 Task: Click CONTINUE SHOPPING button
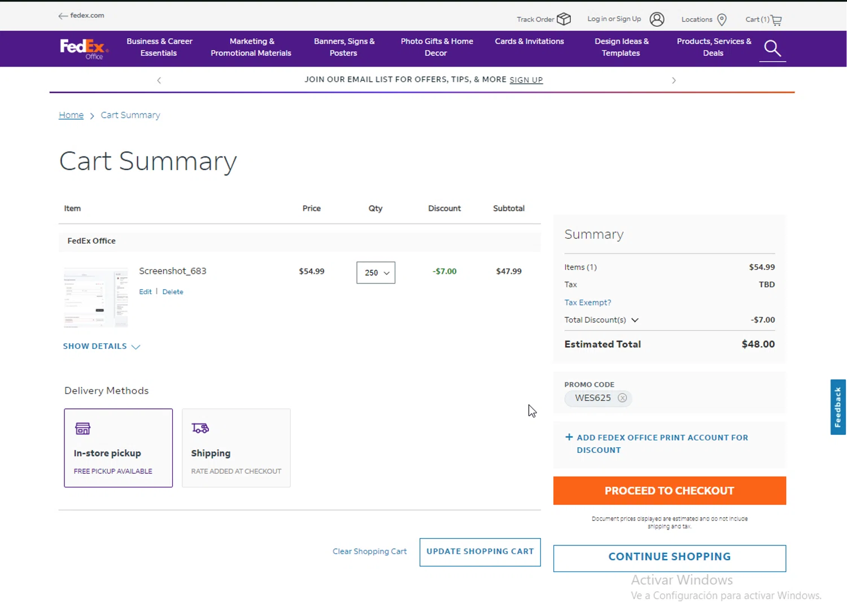[x=670, y=558]
